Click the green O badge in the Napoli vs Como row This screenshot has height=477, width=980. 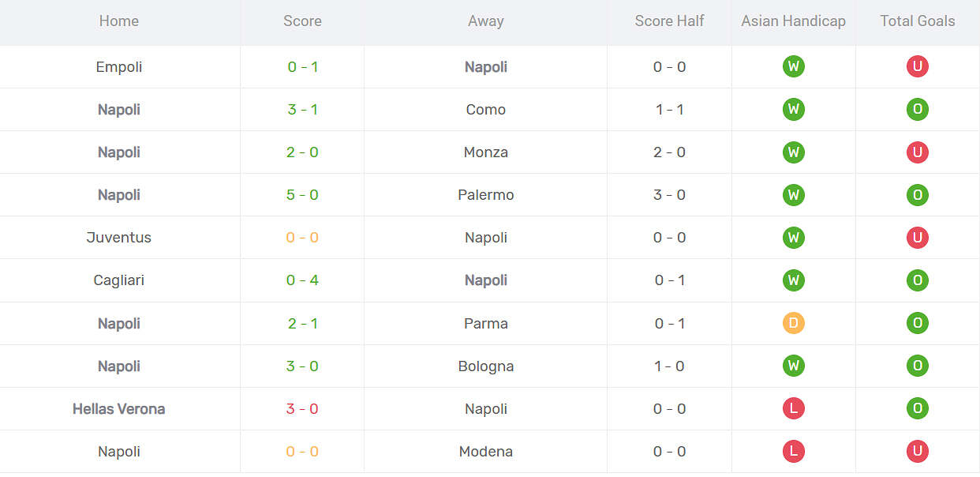click(x=917, y=110)
